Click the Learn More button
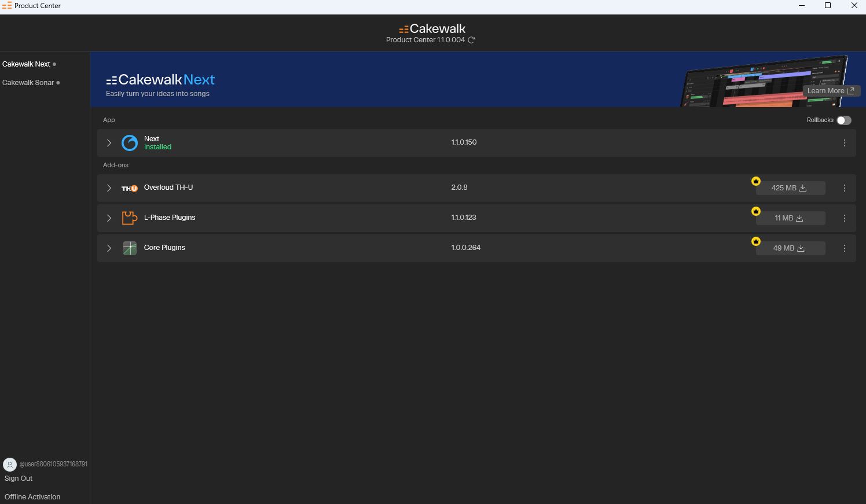 tap(831, 91)
